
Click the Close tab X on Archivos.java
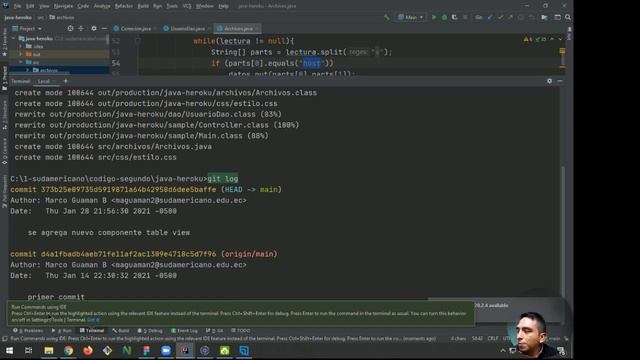[x=256, y=29]
